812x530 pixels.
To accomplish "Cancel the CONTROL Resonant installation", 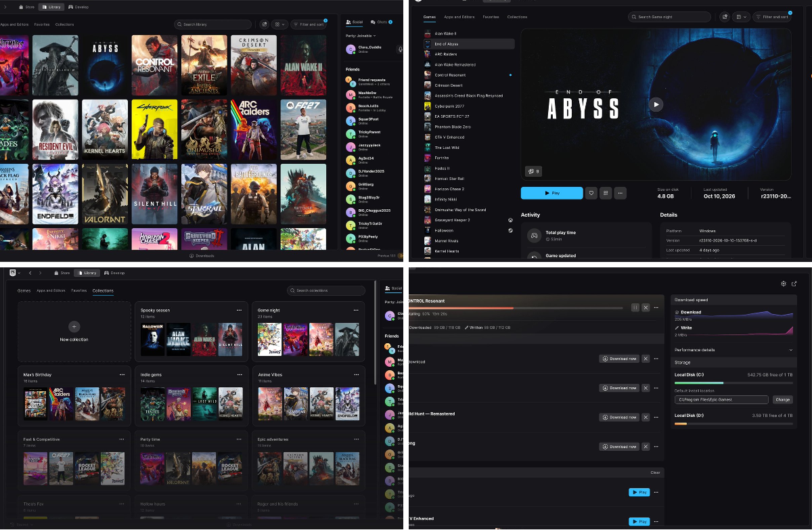I will [646, 307].
